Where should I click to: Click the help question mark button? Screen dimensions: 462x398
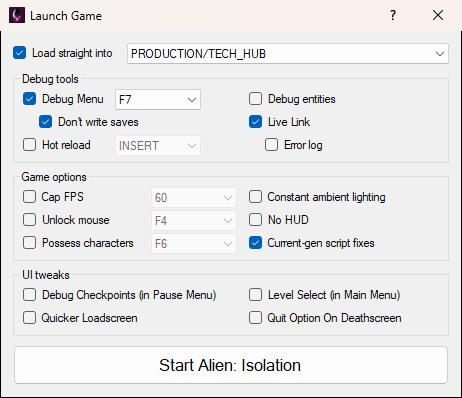[393, 15]
